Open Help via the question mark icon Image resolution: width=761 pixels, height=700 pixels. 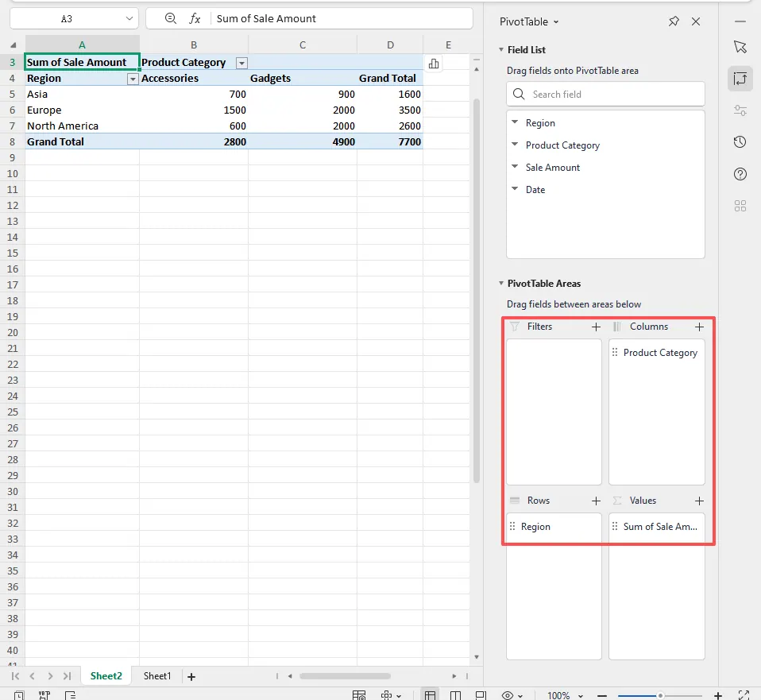click(740, 174)
